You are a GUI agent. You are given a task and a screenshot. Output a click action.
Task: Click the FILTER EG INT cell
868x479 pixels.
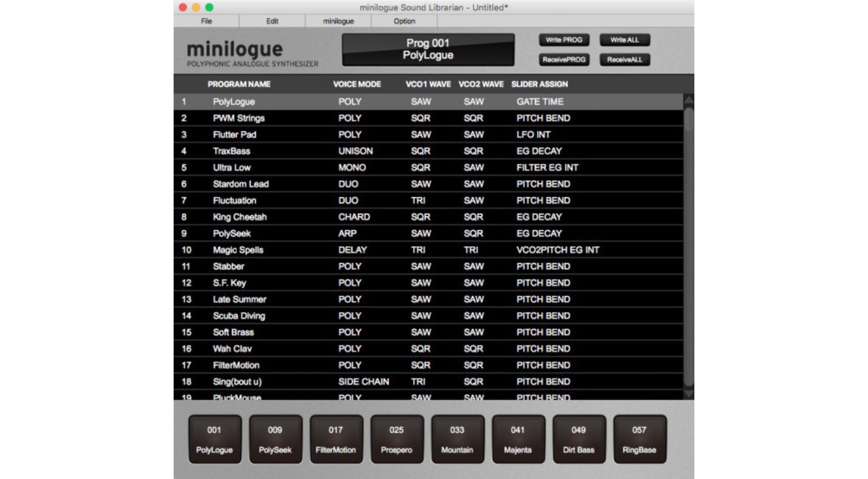(x=547, y=167)
